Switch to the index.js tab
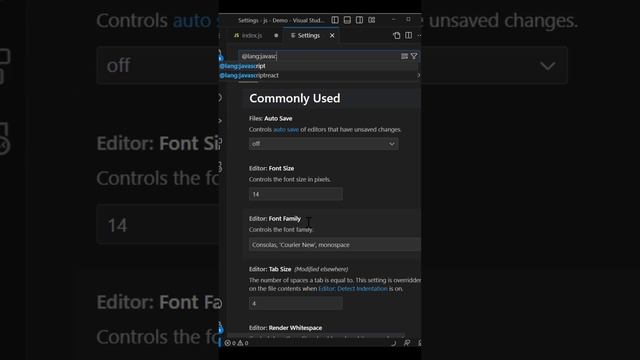Viewport: 640px width, 360px height. (251, 36)
